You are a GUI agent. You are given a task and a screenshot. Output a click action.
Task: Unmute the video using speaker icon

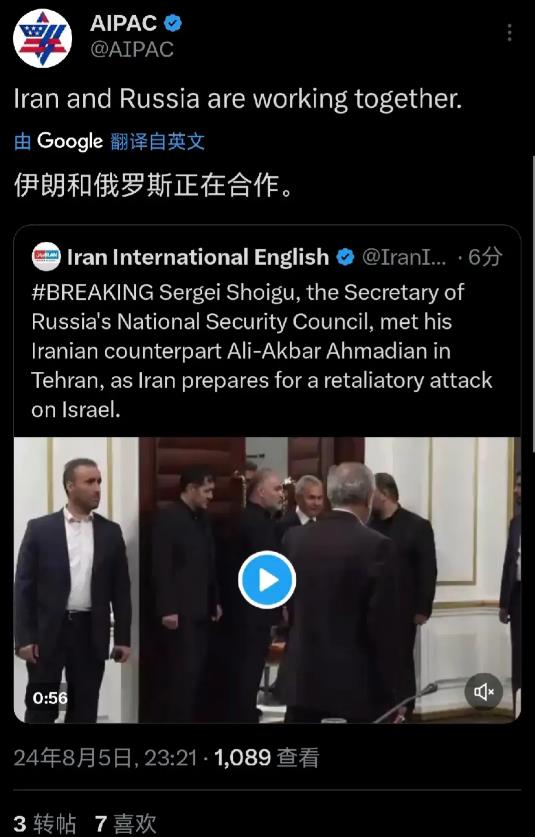click(x=483, y=692)
